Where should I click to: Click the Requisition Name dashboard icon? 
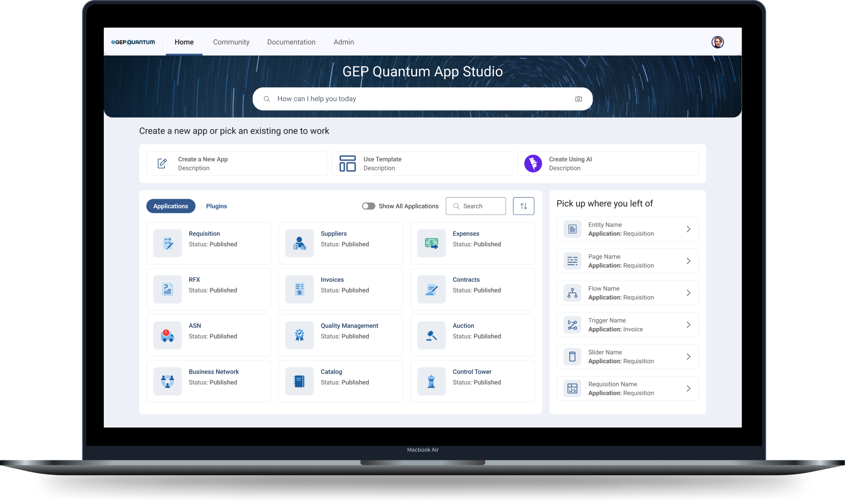pyautogui.click(x=572, y=388)
